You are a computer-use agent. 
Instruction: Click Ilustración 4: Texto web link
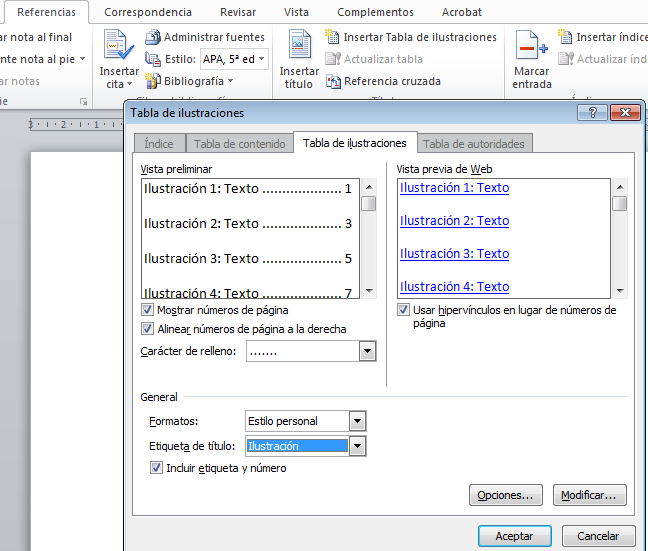(x=454, y=286)
